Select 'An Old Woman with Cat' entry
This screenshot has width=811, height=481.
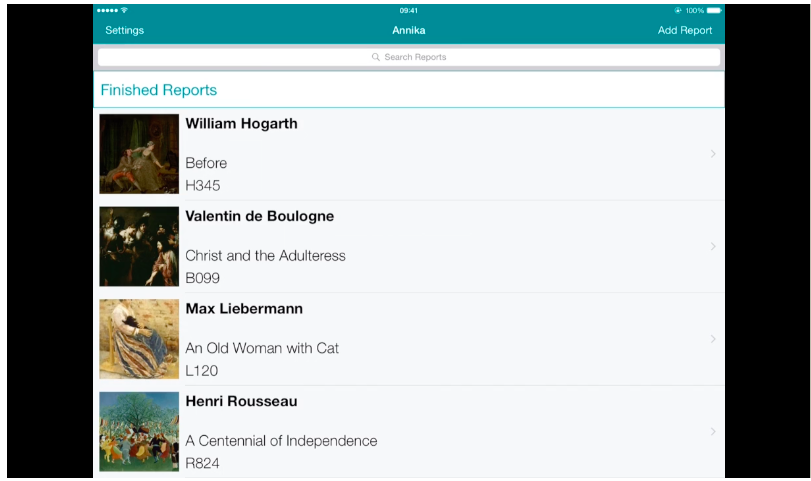coord(262,348)
